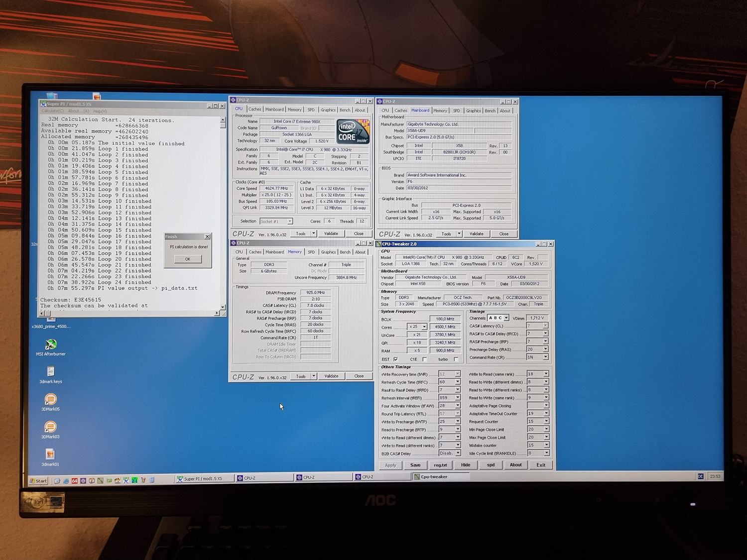This screenshot has width=747, height=560.
Task: Click the reg.txt button
Action: coord(440,465)
